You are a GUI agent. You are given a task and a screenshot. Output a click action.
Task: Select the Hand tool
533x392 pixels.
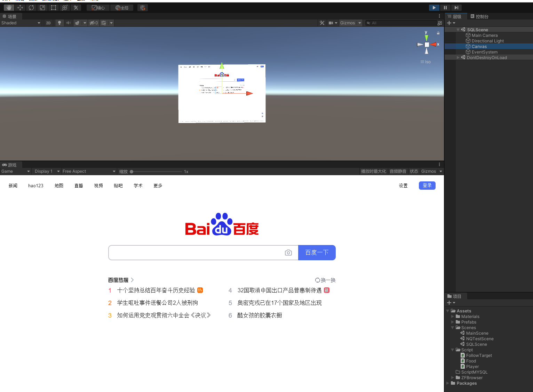9,8
